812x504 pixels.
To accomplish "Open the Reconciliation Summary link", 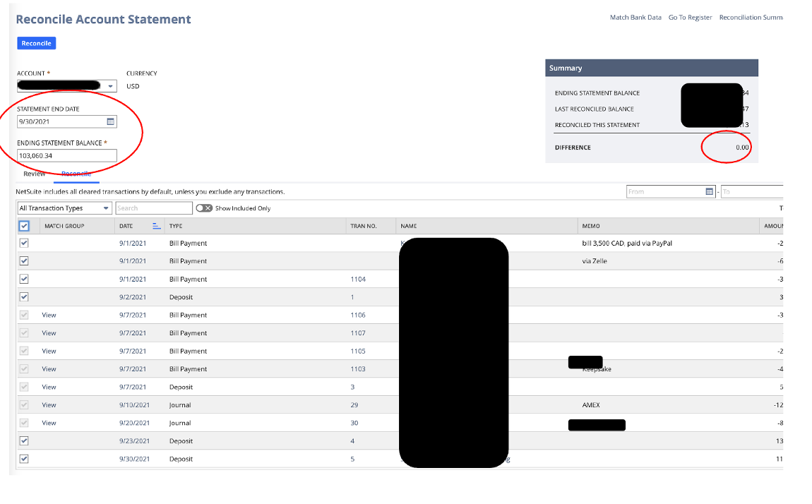I will (x=751, y=17).
